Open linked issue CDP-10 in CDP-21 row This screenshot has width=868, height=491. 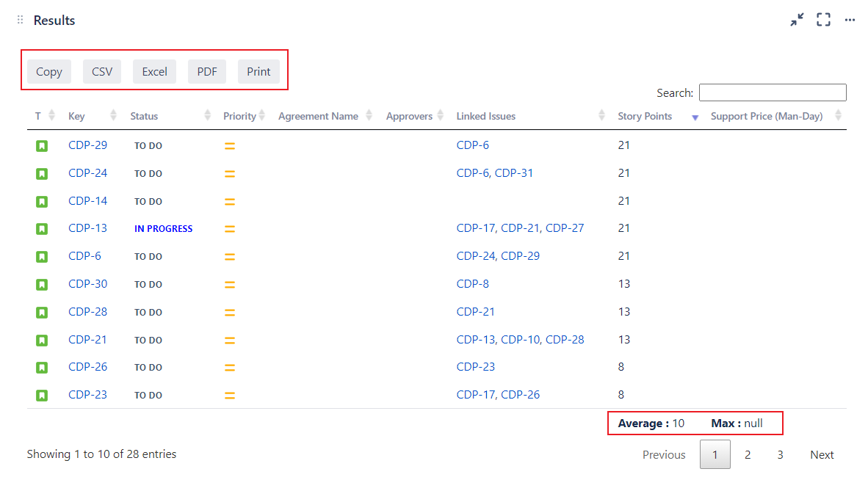click(x=520, y=339)
